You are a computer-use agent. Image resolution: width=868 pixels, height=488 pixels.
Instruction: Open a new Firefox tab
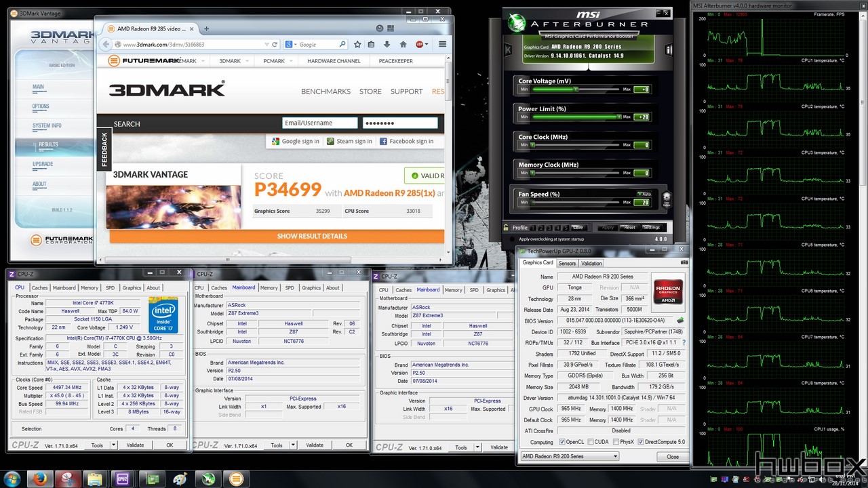(x=206, y=28)
